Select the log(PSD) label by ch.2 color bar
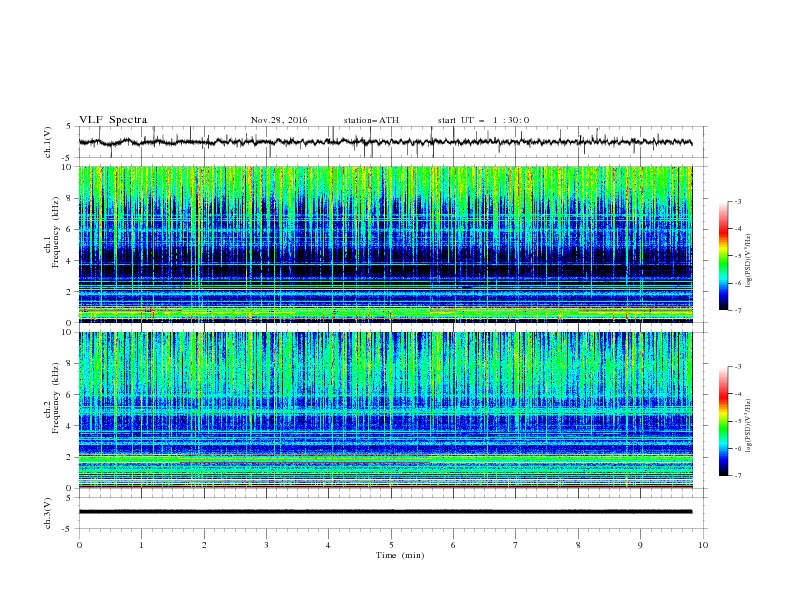 point(748,426)
